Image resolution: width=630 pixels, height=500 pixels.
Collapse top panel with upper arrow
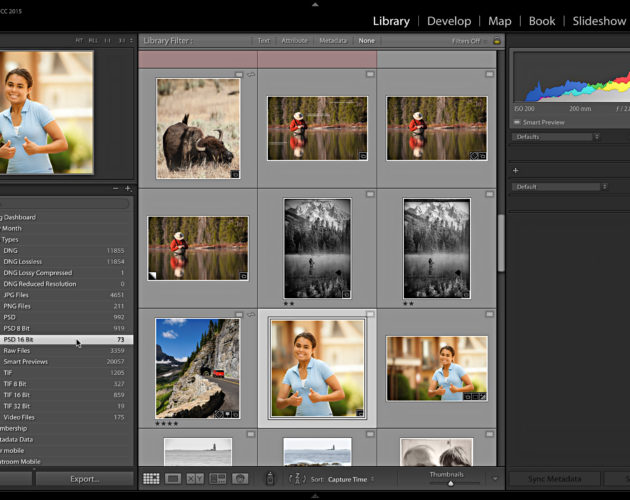[x=315, y=4]
